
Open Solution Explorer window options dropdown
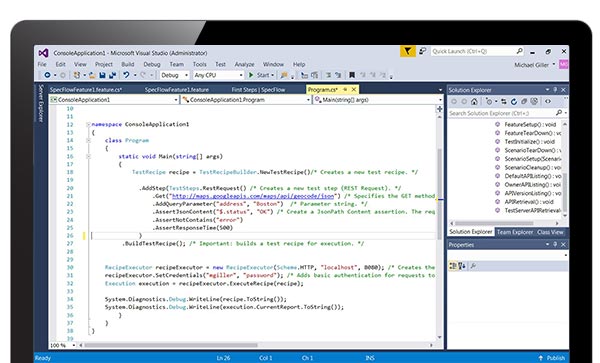[x=547, y=90]
